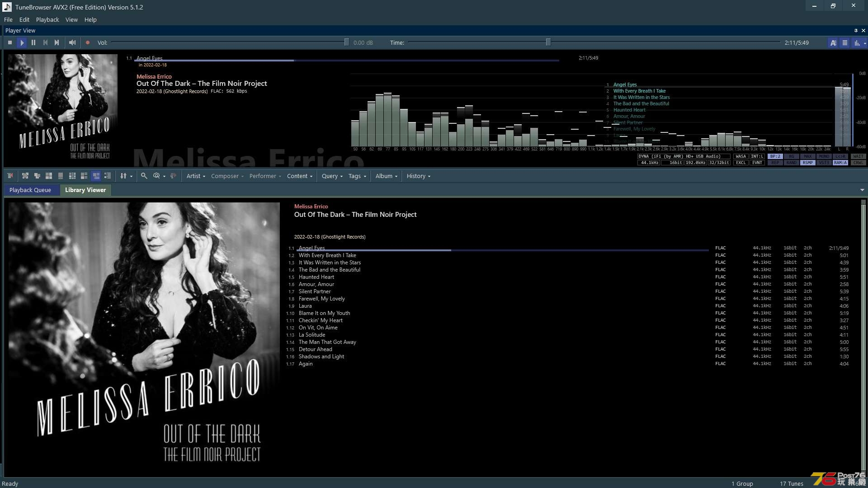Toggle the VST3 indicator

pyautogui.click(x=824, y=163)
